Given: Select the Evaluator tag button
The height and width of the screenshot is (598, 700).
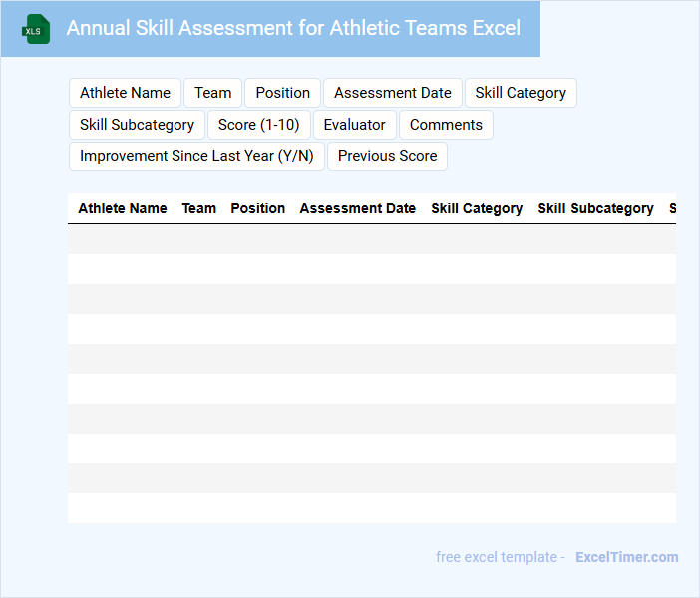Looking at the screenshot, I should coord(354,125).
